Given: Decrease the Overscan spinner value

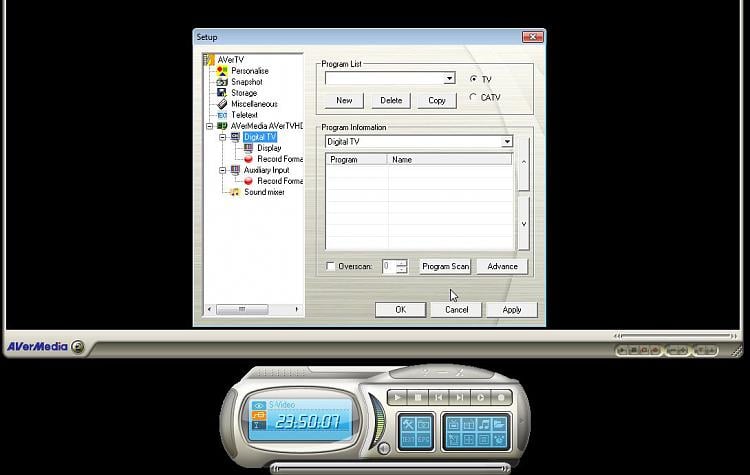Looking at the screenshot, I should [x=402, y=270].
